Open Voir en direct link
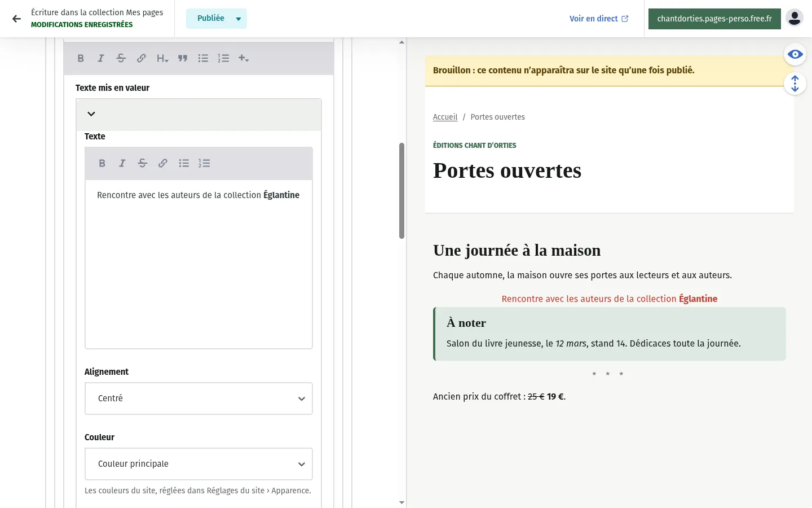This screenshot has width=812, height=508. pyautogui.click(x=599, y=19)
